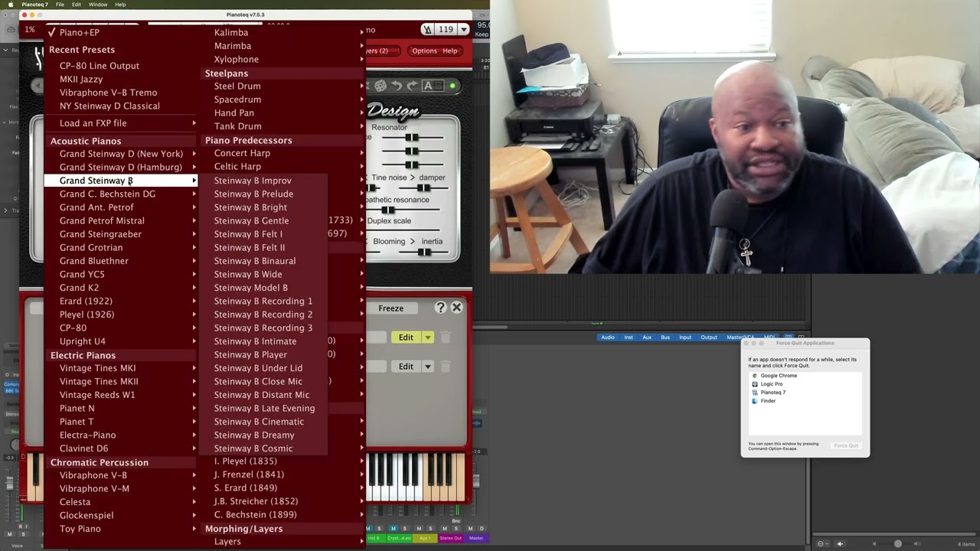
Task: Click the speaker mute icon in bottom bar
Action: [x=840, y=543]
